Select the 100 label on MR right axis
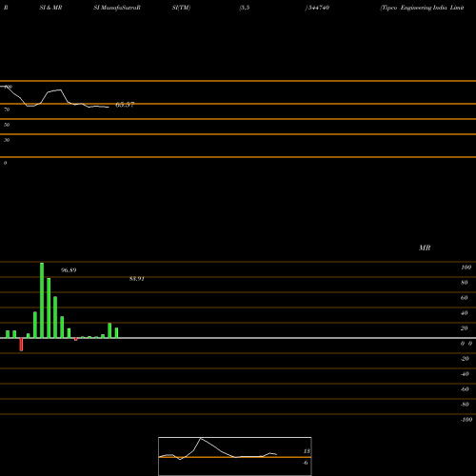Image resolution: width=476 pixels, height=476 pixels. [466, 268]
